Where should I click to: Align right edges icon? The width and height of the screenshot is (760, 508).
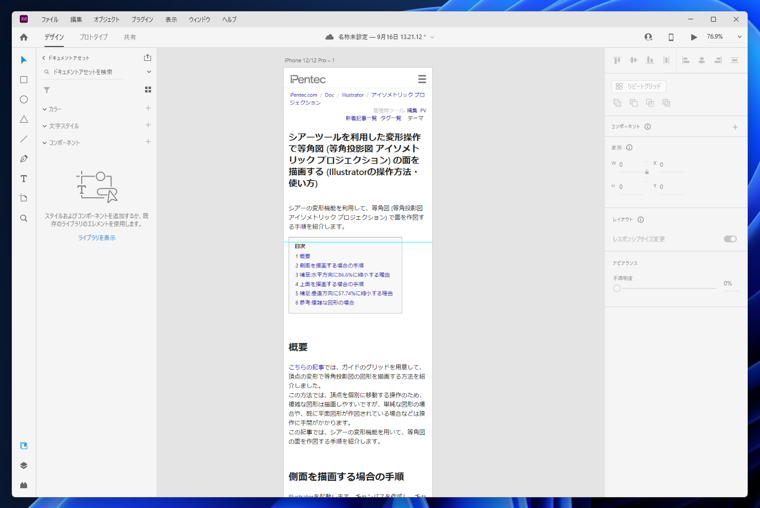pos(718,60)
